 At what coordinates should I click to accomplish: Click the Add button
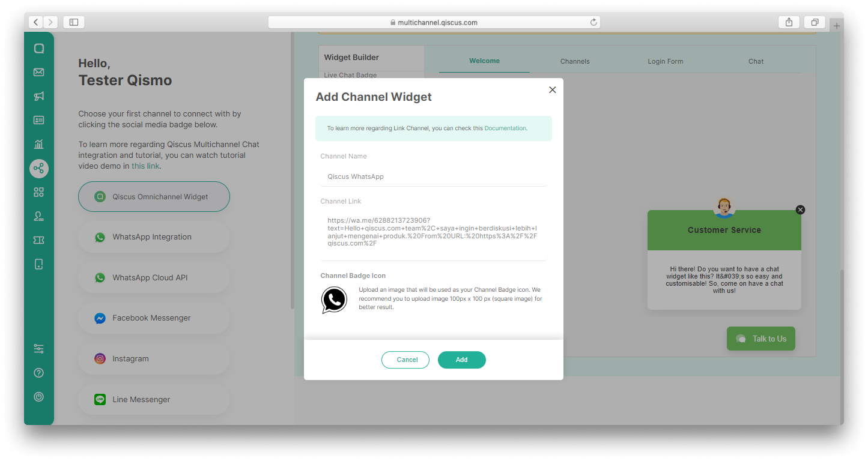click(461, 360)
